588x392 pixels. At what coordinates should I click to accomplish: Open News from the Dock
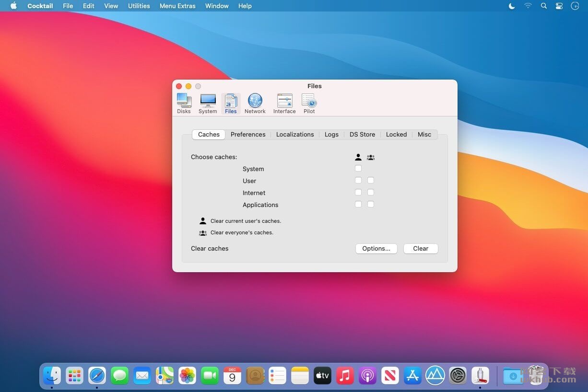(390, 376)
